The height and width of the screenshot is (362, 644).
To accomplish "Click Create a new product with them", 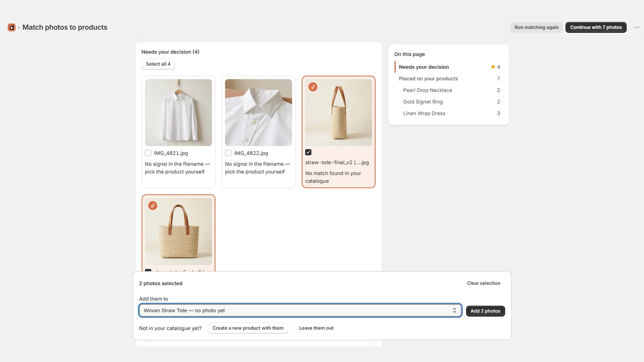I will [248, 328].
